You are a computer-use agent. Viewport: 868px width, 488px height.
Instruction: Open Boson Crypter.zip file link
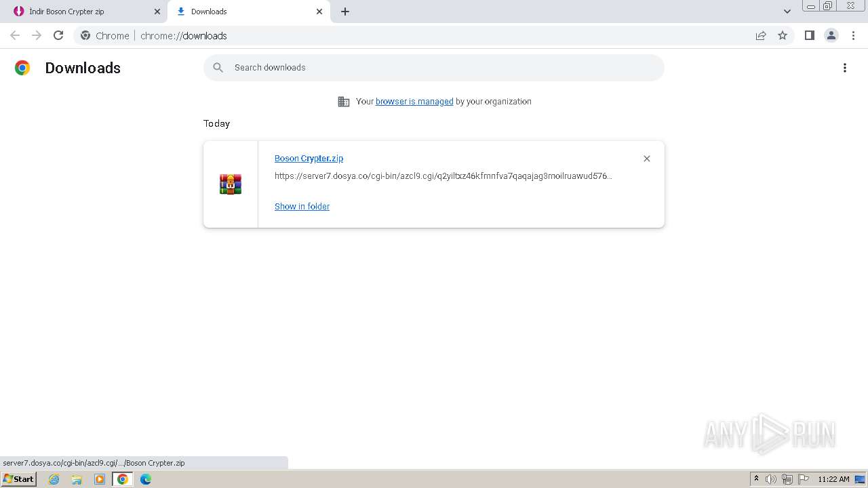(x=309, y=158)
